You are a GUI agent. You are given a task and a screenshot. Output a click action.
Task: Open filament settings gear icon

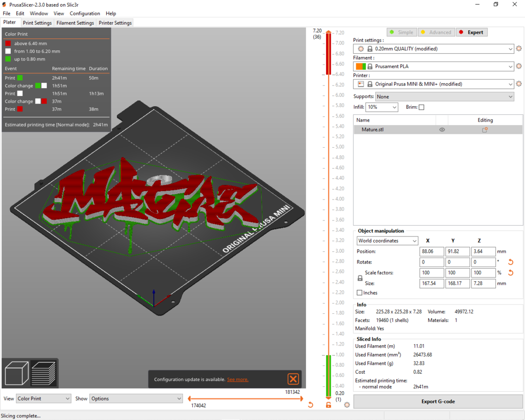tap(519, 66)
